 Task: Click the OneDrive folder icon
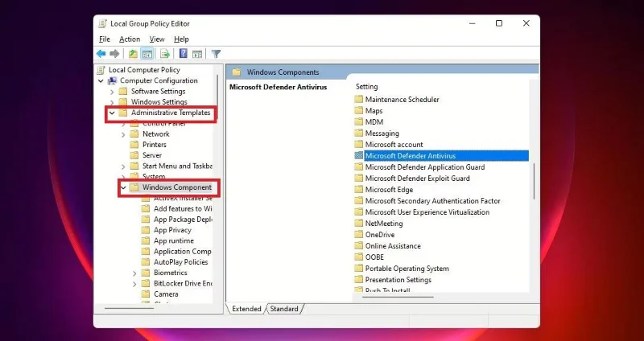coord(359,235)
